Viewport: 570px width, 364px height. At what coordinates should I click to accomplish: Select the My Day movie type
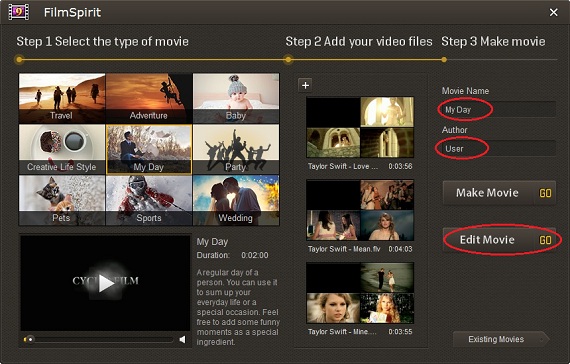(149, 149)
